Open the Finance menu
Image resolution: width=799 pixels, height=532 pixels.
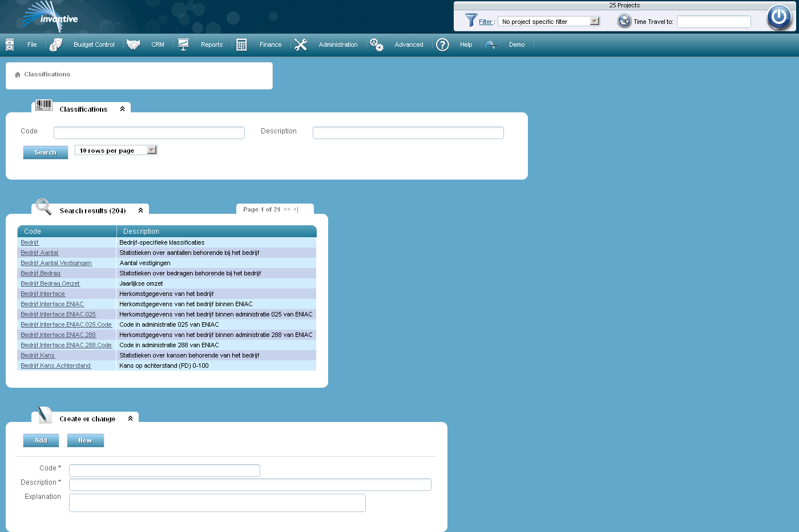click(271, 44)
